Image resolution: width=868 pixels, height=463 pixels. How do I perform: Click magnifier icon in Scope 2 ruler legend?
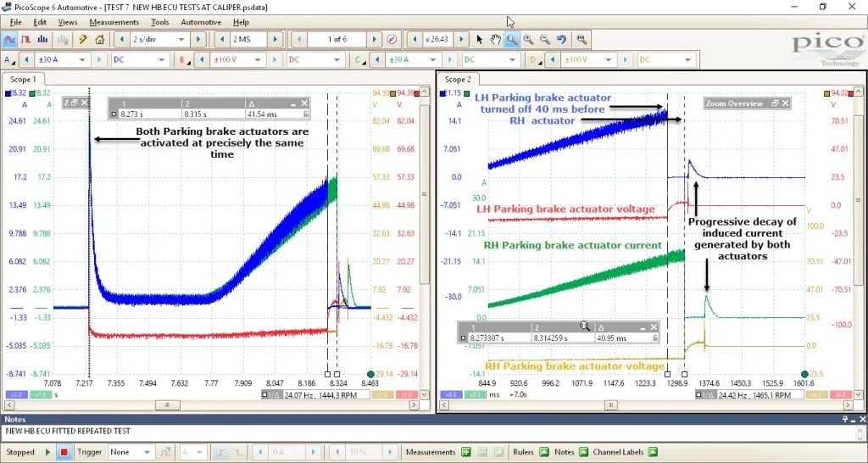point(585,326)
